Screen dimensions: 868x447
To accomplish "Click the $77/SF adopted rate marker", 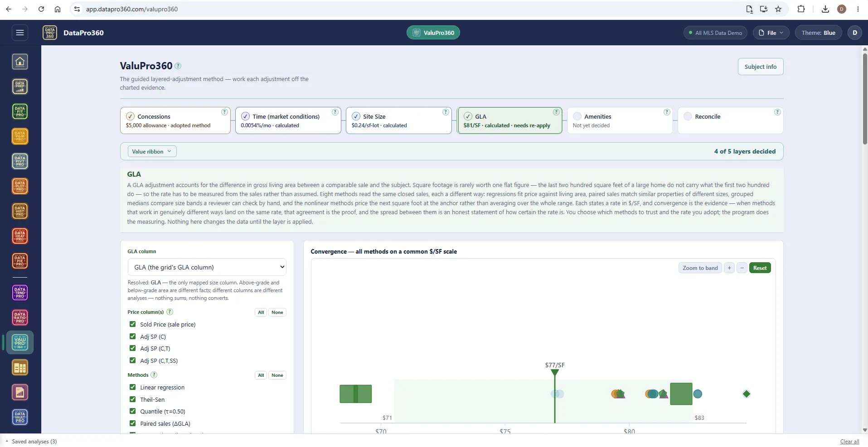I will [555, 372].
